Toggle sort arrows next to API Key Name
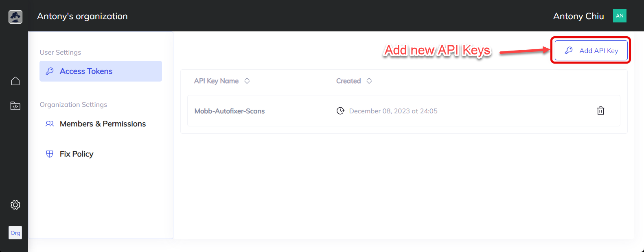The image size is (644, 252). click(247, 81)
